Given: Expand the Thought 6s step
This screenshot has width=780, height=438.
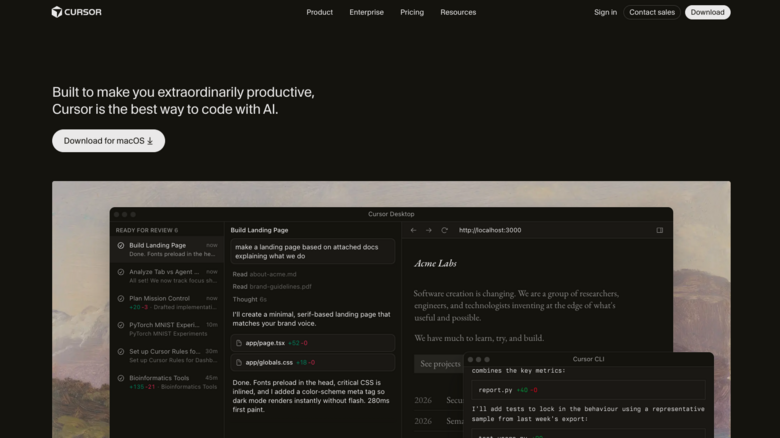Looking at the screenshot, I should (249, 300).
